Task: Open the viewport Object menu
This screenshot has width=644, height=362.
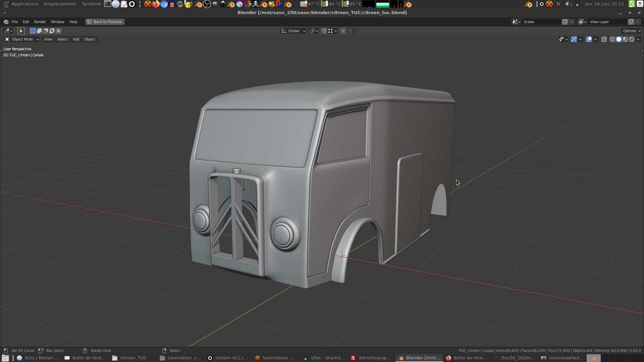Action: click(x=90, y=39)
